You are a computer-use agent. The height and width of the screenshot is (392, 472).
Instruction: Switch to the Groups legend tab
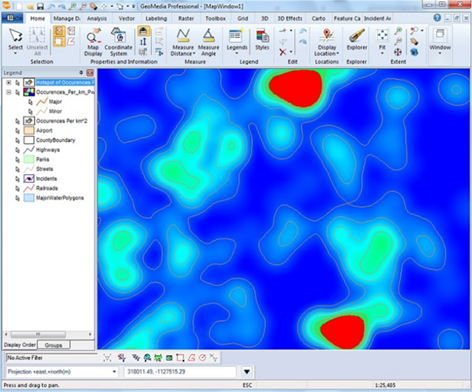click(x=54, y=345)
